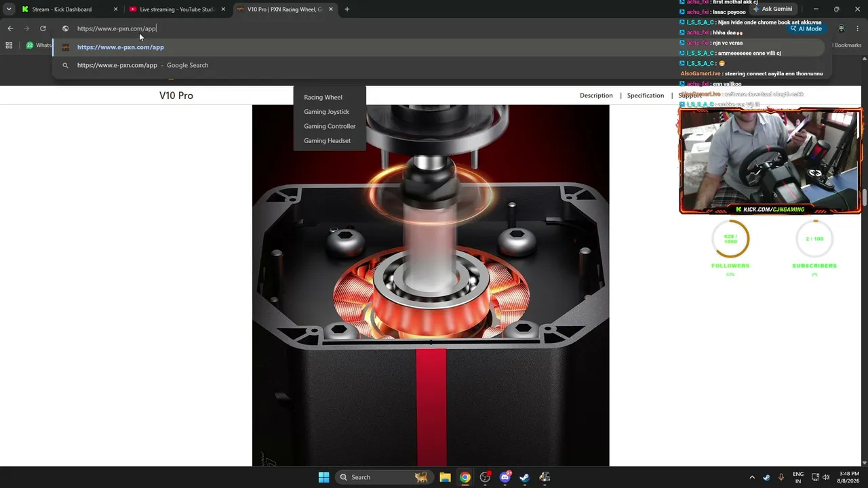Switch to the Live streaming YouTube Studio tab
This screenshot has height=488, width=868.
(x=177, y=9)
